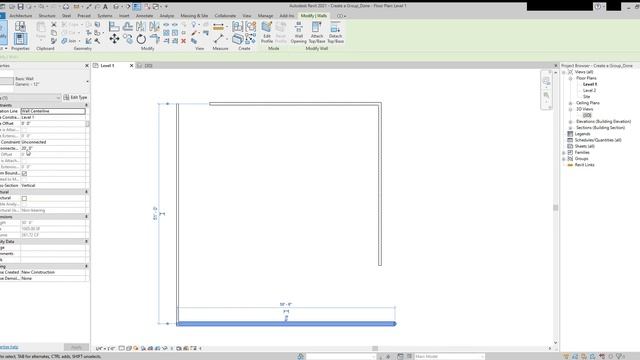
Task: Click the Location Line Wall Centerline field
Action: [53, 111]
